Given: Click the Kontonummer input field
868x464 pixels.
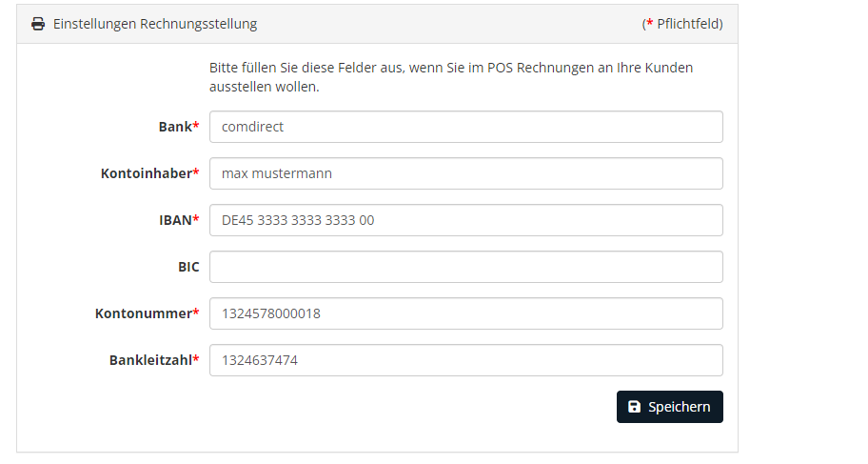Looking at the screenshot, I should click(x=466, y=313).
